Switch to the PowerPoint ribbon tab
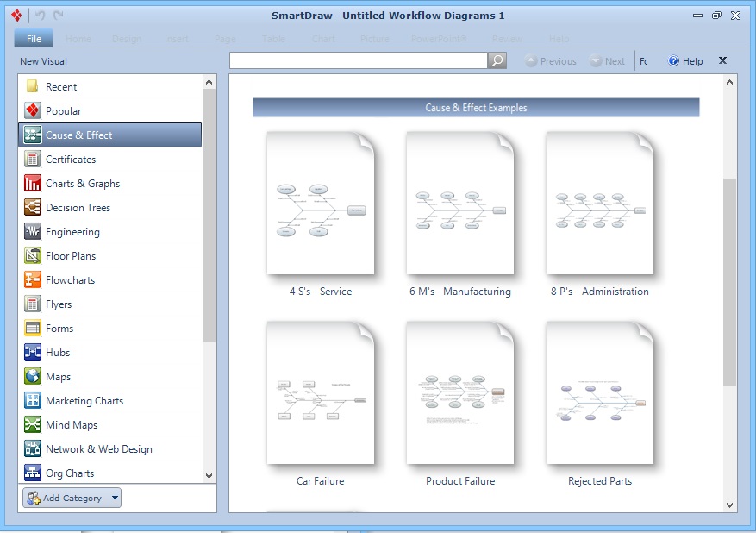Viewport: 756px width, 533px height. (x=439, y=39)
